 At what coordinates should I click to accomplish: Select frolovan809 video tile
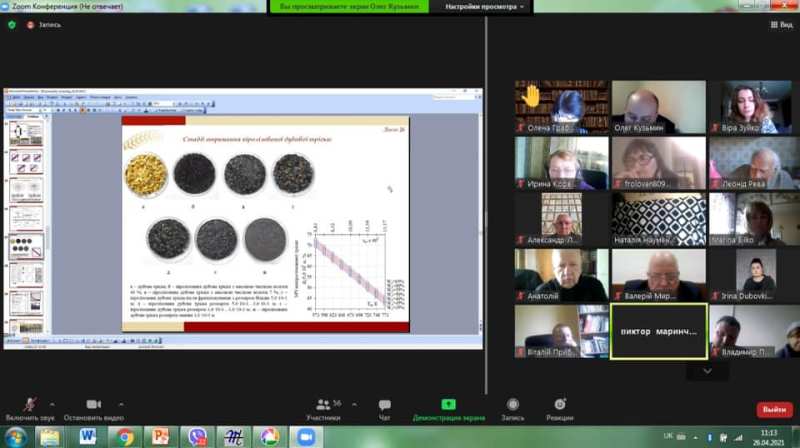tap(659, 163)
